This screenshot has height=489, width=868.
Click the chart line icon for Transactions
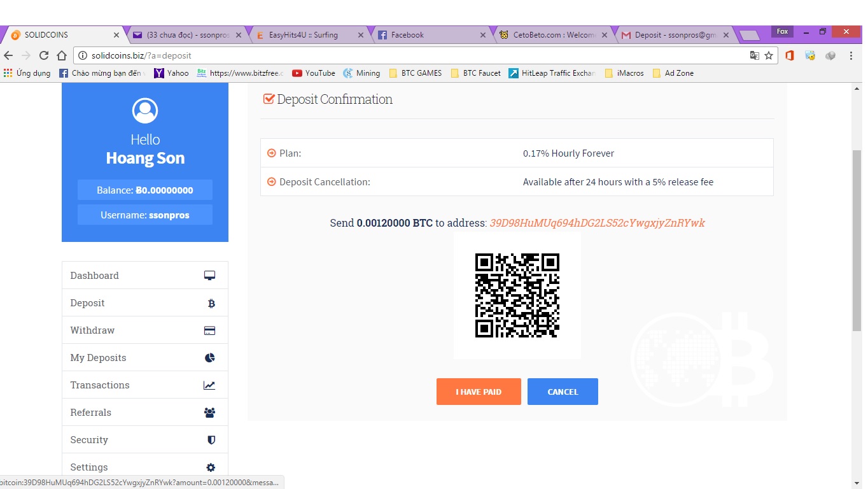[209, 385]
